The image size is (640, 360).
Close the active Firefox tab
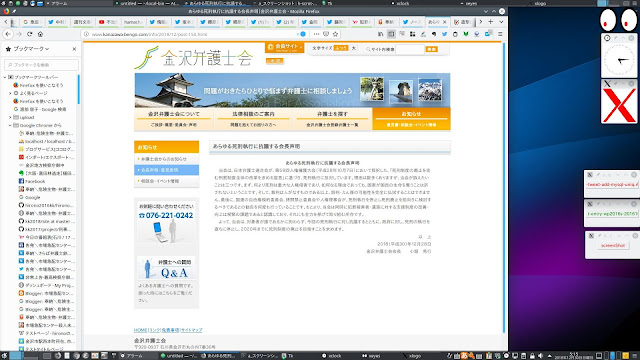[x=444, y=22]
